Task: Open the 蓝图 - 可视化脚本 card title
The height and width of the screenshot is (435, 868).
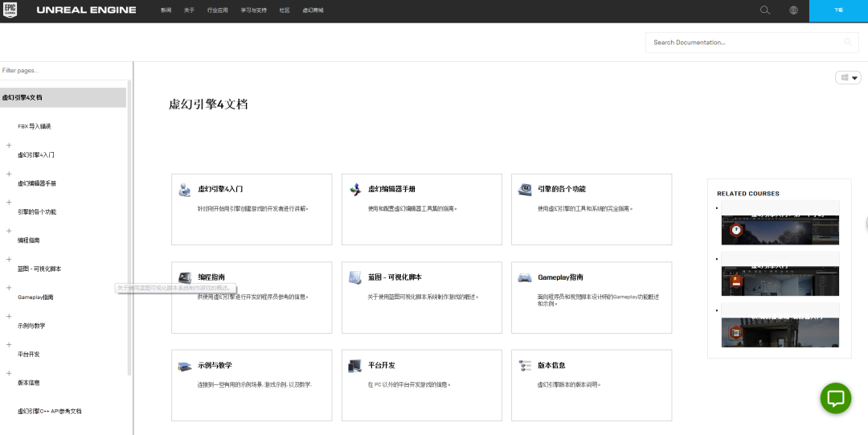Action: pyautogui.click(x=395, y=277)
